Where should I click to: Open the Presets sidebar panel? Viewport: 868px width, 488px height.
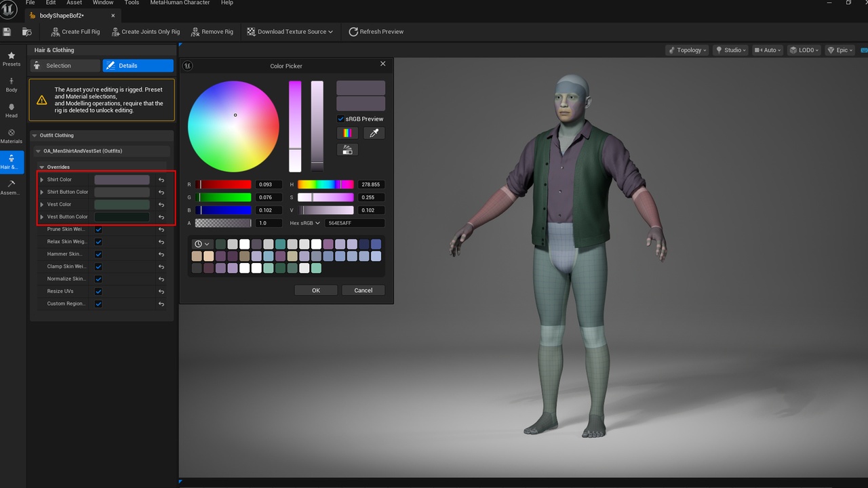click(12, 59)
